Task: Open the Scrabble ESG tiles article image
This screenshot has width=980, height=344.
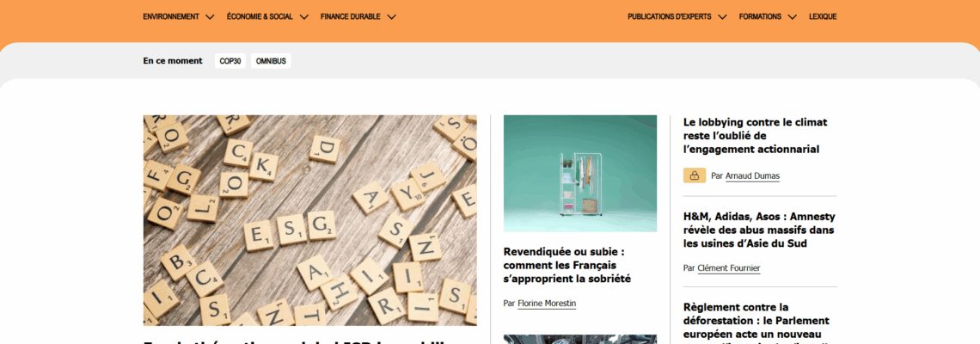Action: pos(310,220)
